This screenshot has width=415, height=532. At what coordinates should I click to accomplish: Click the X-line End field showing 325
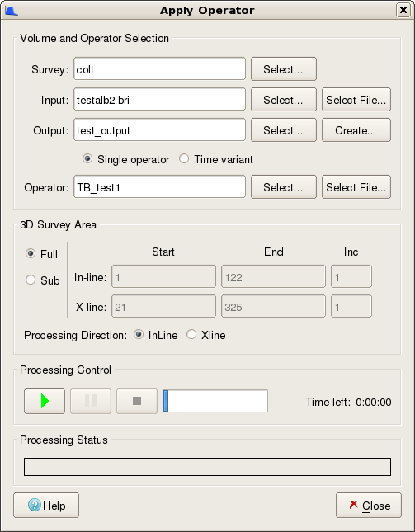[273, 306]
